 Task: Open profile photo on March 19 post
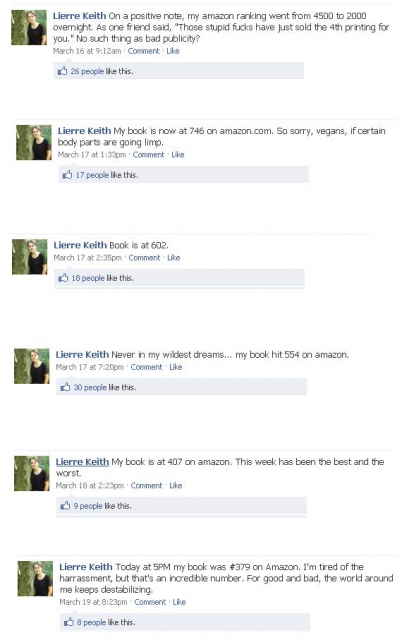tap(35, 578)
